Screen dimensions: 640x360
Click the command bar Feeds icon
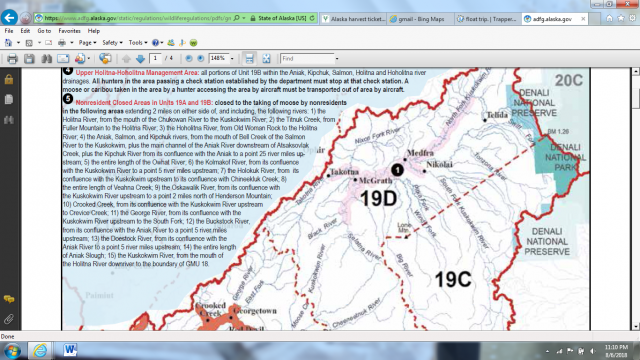click(x=29, y=42)
